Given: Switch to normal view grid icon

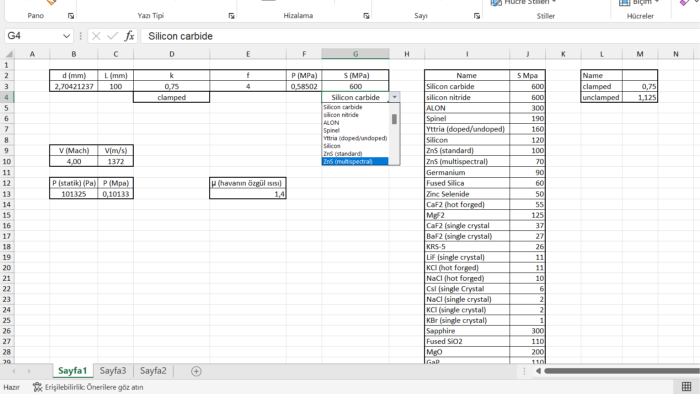Looking at the screenshot, I should tap(687, 387).
